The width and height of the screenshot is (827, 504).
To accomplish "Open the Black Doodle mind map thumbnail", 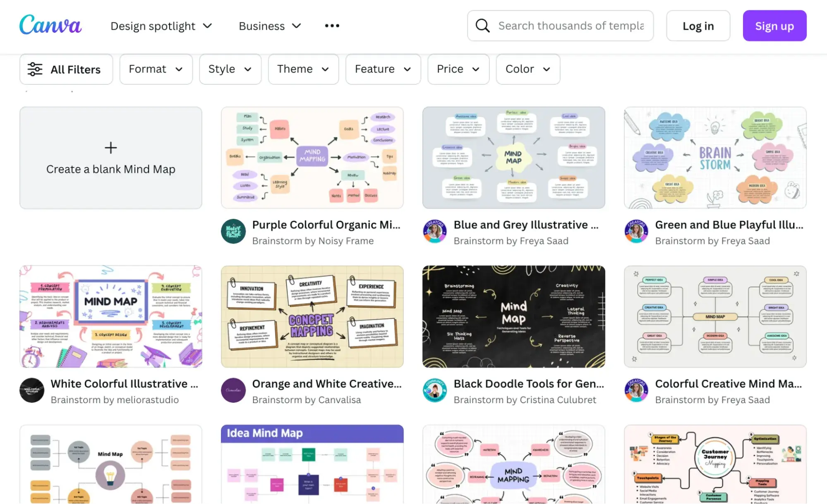I will 513,317.
